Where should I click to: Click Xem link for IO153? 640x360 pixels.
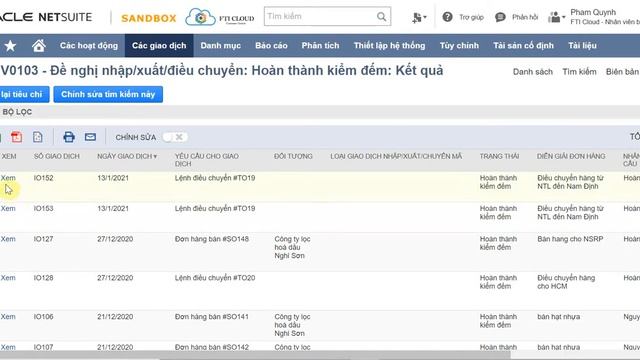[8, 209]
